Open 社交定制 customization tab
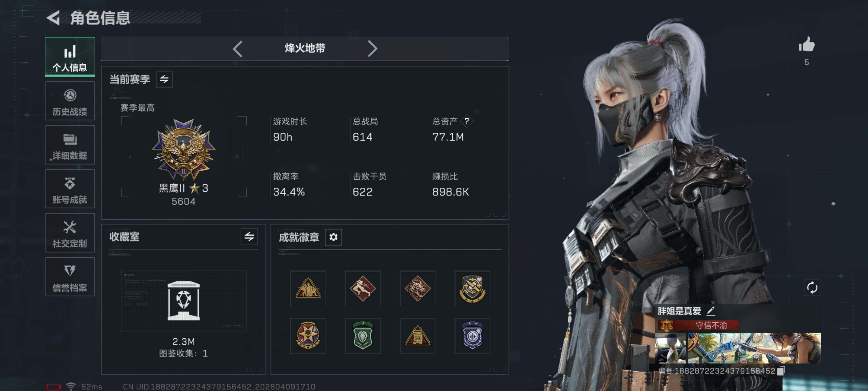Screen dimensions: 868x391 [x=70, y=233]
